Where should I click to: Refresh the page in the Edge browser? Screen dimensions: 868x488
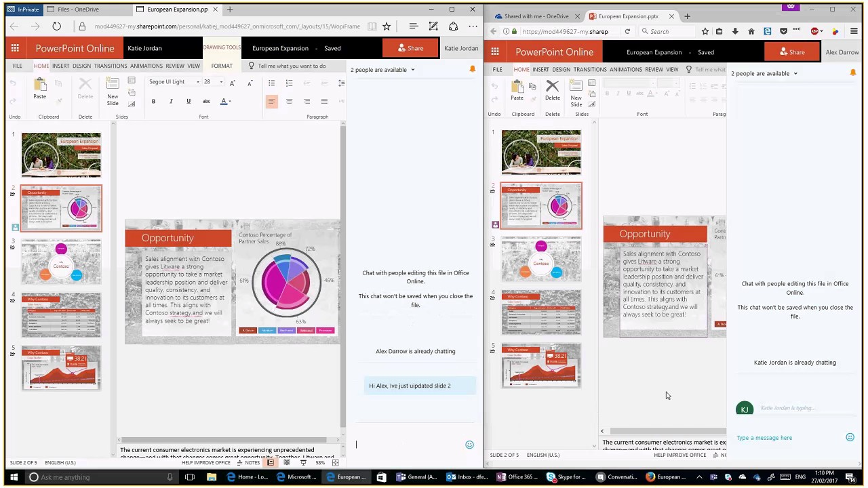pos(56,26)
